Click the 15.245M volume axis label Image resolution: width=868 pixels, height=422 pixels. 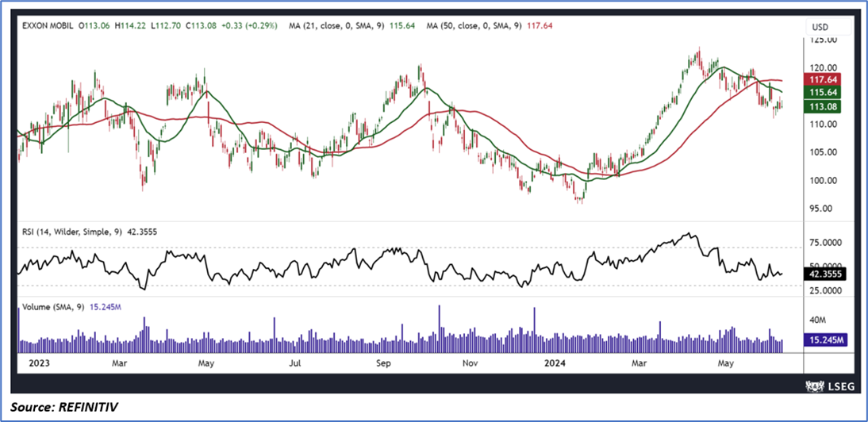(825, 340)
